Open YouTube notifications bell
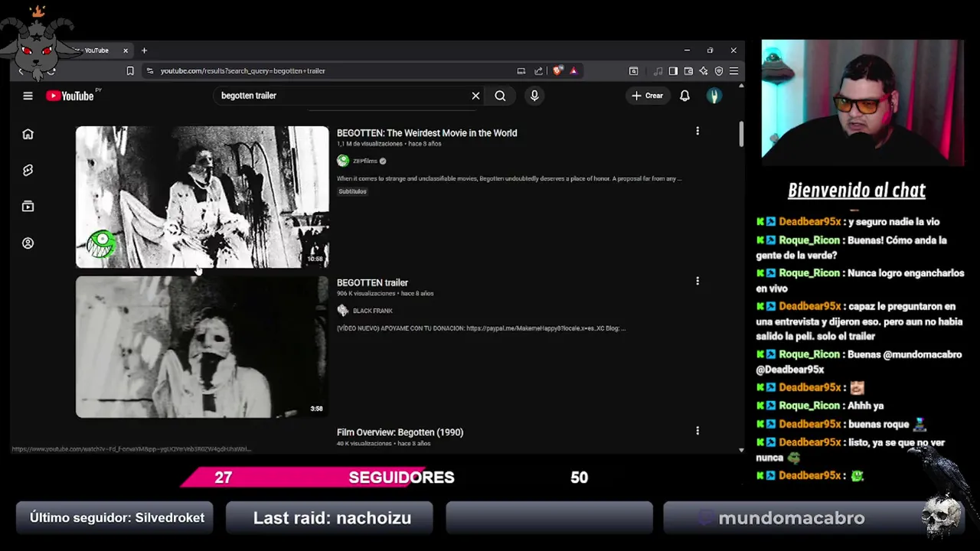980x551 pixels. (684, 96)
